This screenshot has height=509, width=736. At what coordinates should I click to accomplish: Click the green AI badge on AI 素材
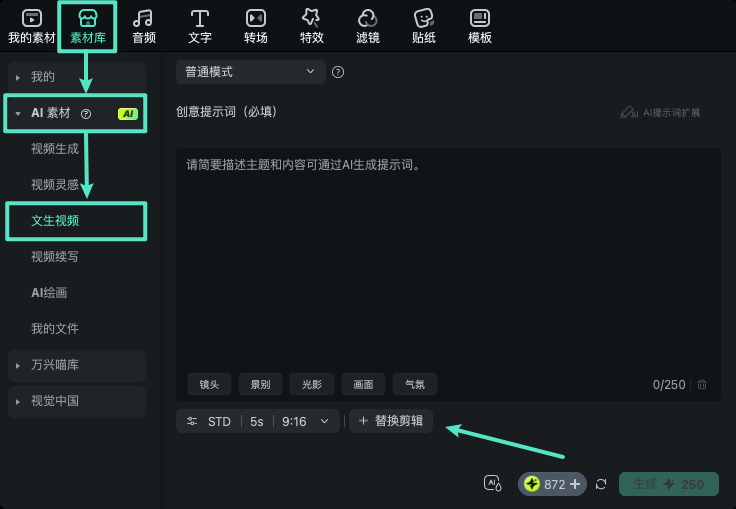click(128, 114)
